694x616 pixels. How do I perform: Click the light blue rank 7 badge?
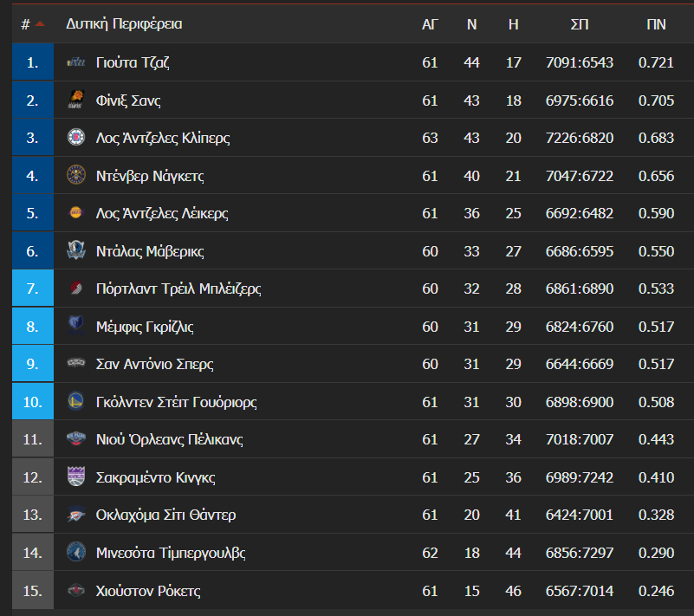point(33,289)
